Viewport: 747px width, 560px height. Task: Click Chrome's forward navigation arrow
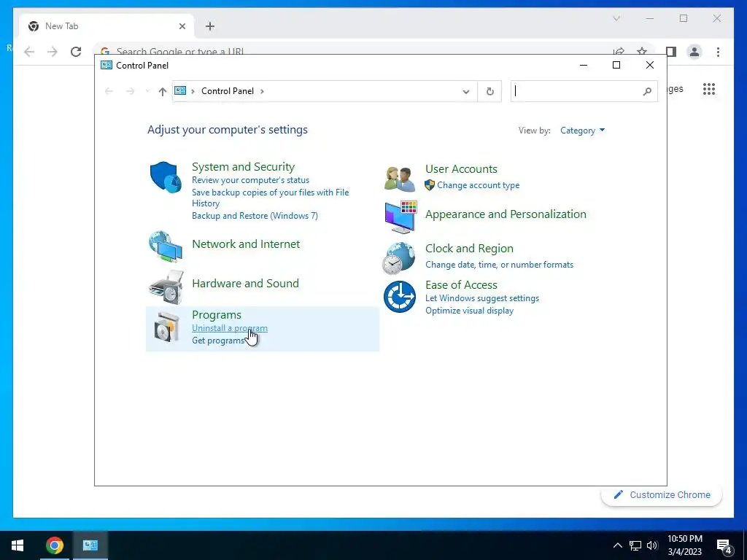point(53,52)
